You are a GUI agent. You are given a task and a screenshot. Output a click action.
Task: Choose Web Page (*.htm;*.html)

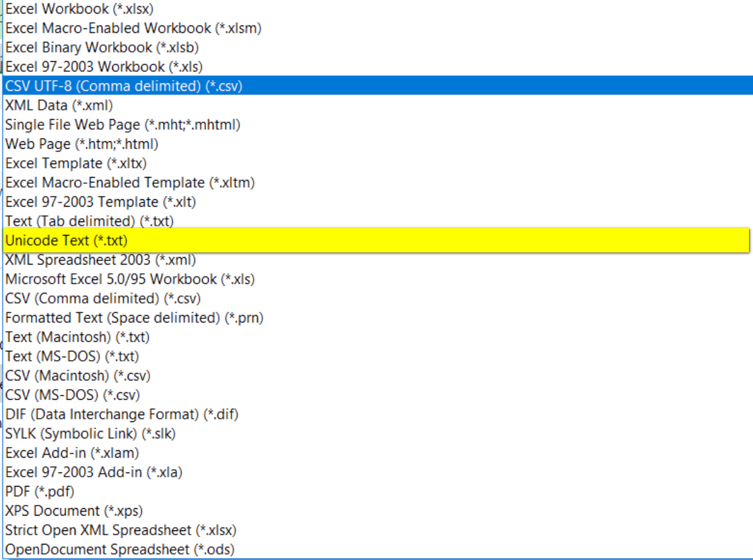[x=378, y=144]
